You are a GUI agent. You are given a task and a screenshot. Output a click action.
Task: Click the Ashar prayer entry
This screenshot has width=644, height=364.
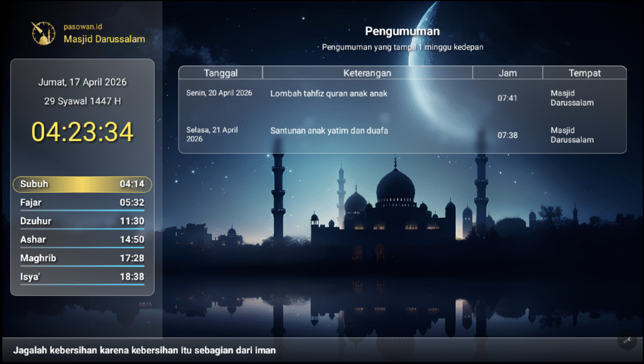(x=82, y=239)
